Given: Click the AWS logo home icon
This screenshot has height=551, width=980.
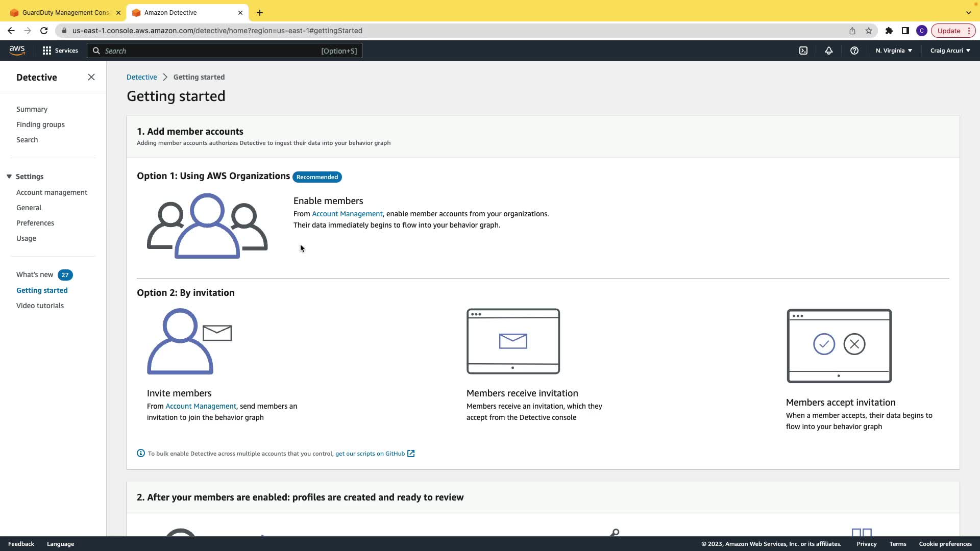Looking at the screenshot, I should (x=17, y=50).
